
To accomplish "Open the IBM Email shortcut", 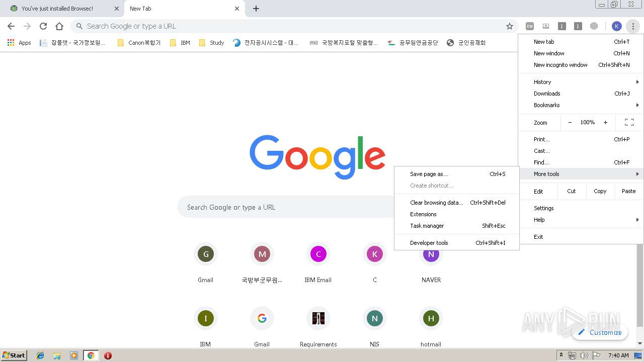I will point(318,263).
